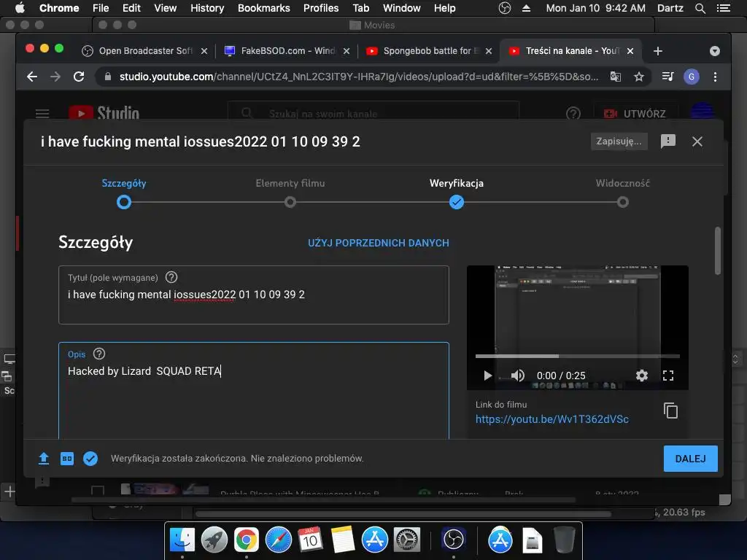Click the blue checks-complete checkmark icon
This screenshot has width=747, height=560.
(x=90, y=459)
